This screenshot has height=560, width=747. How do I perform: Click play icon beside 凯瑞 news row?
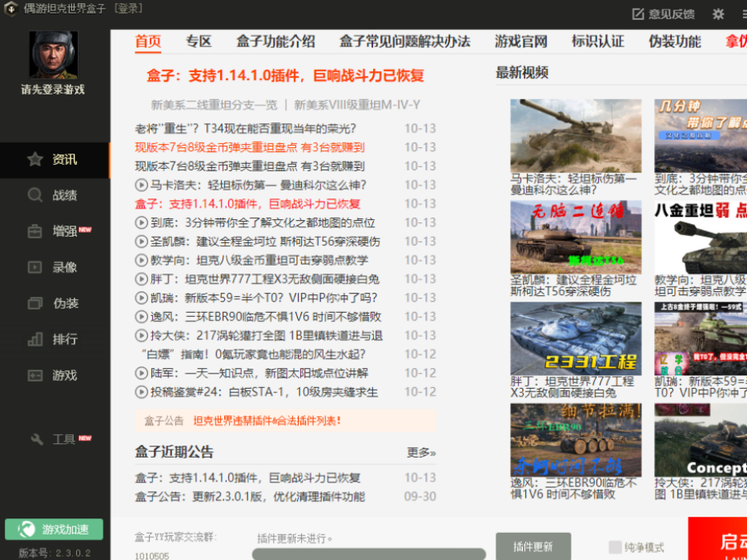(x=142, y=298)
